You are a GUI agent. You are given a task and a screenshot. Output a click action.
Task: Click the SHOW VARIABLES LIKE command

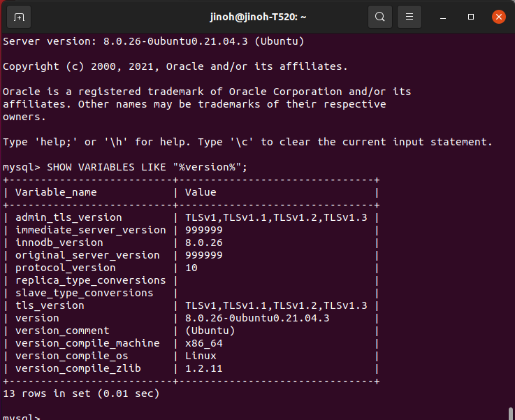(147, 167)
